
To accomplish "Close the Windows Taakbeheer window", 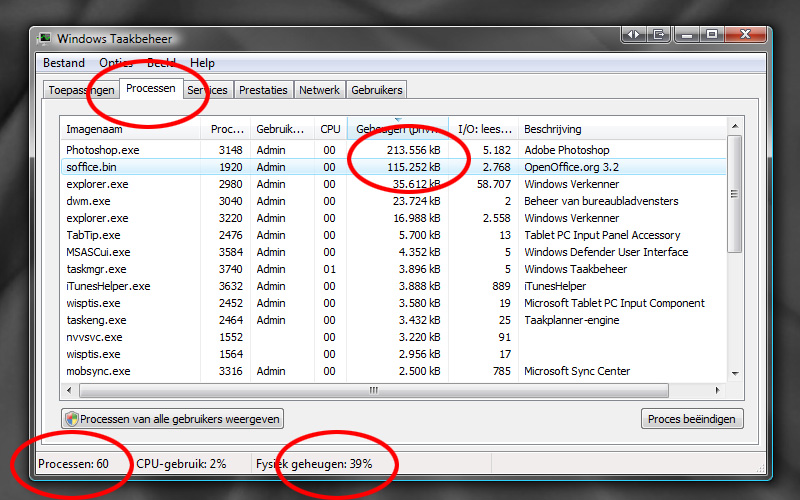I will coord(745,34).
